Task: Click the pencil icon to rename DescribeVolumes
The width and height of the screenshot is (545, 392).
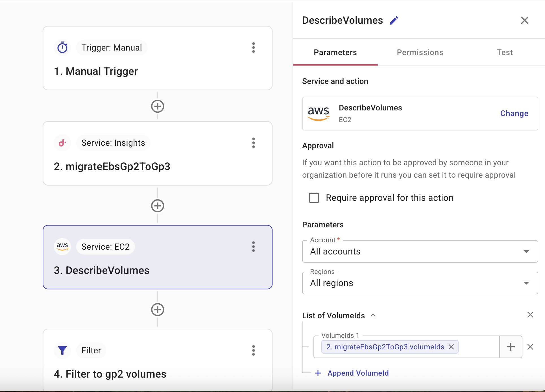Action: tap(394, 20)
